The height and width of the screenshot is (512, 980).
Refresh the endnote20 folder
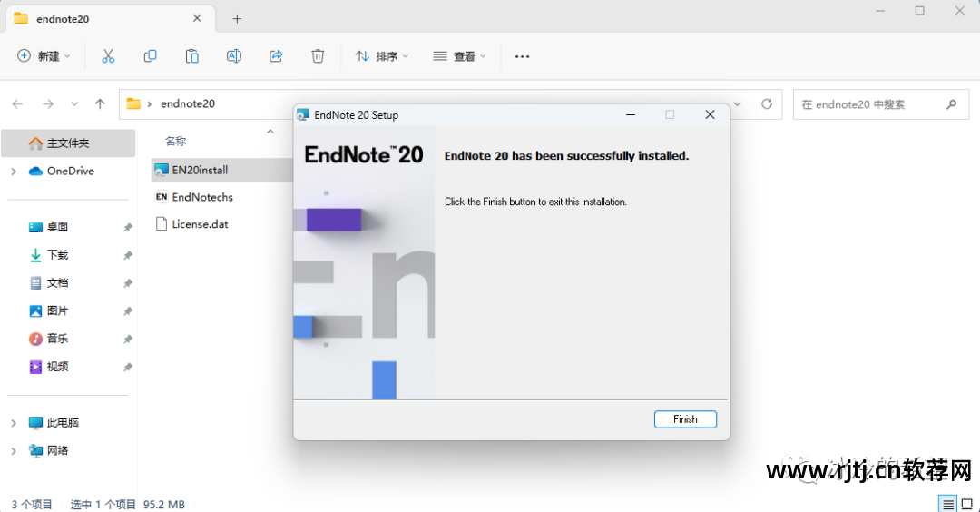767,103
